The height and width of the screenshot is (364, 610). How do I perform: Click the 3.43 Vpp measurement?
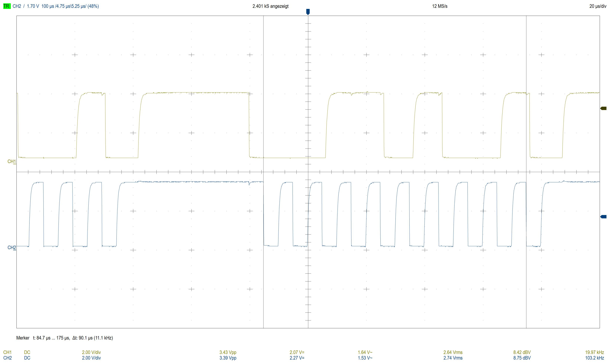coord(228,352)
